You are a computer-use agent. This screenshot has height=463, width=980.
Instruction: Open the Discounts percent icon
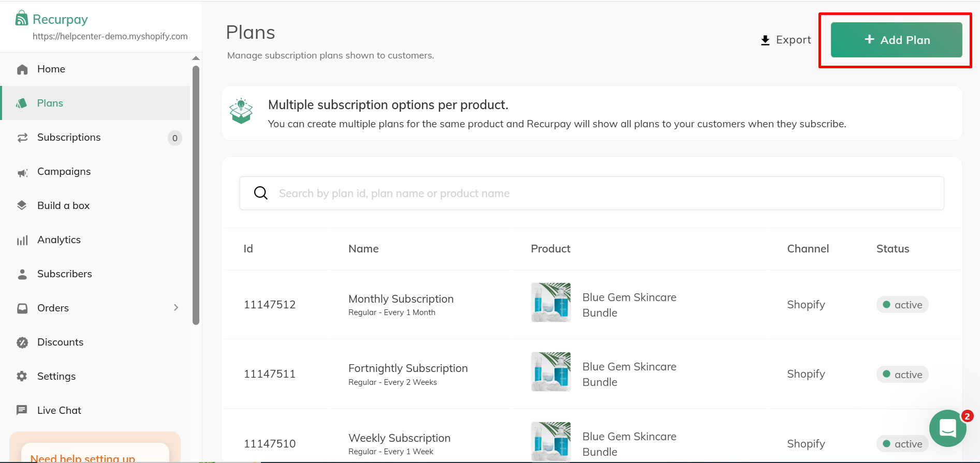click(22, 342)
